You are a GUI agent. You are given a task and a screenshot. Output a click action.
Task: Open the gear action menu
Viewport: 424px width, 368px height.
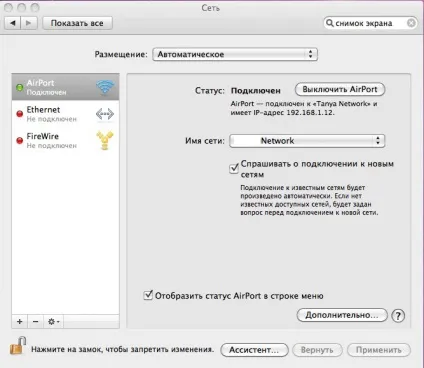pos(53,322)
